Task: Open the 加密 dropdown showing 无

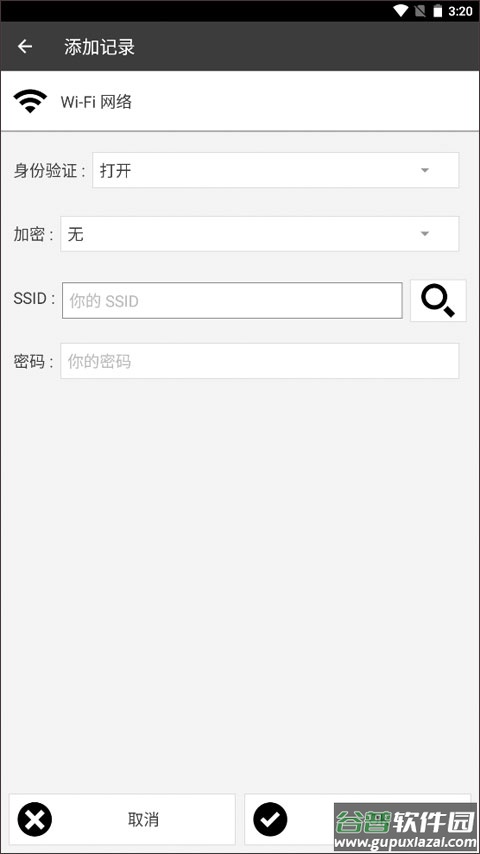Action: pyautogui.click(x=259, y=234)
